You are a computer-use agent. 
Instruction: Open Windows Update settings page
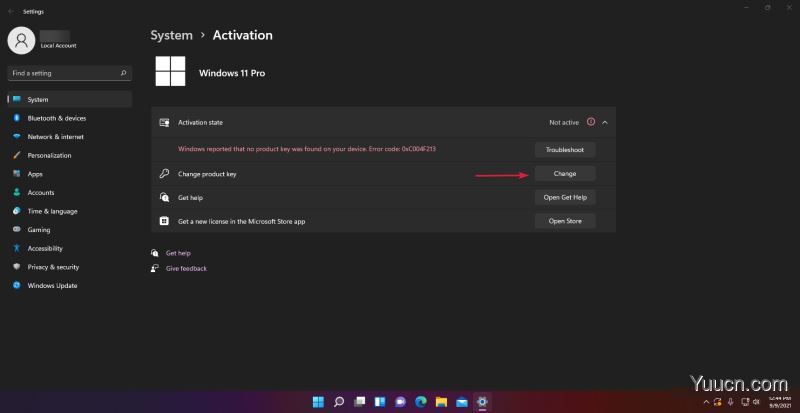click(52, 285)
